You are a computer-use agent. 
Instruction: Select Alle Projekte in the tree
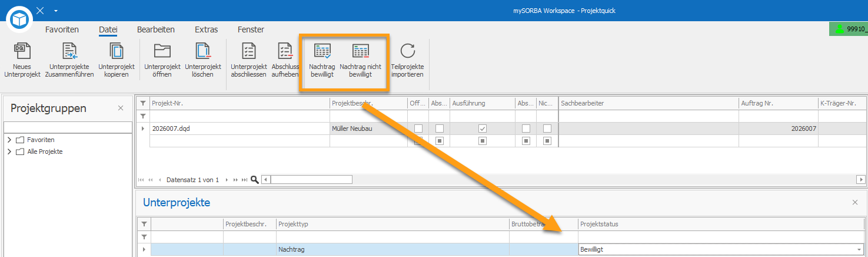45,151
